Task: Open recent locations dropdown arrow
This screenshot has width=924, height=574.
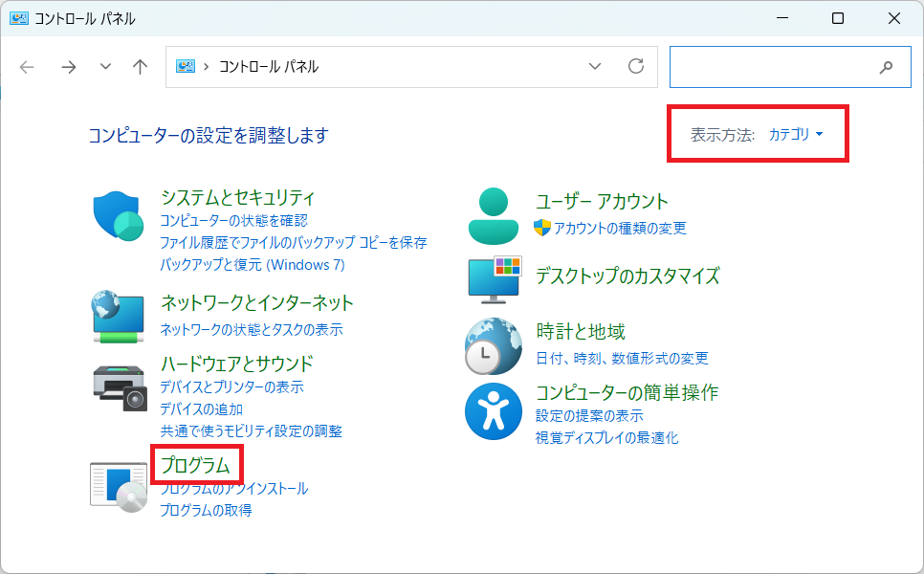Action: click(x=105, y=67)
